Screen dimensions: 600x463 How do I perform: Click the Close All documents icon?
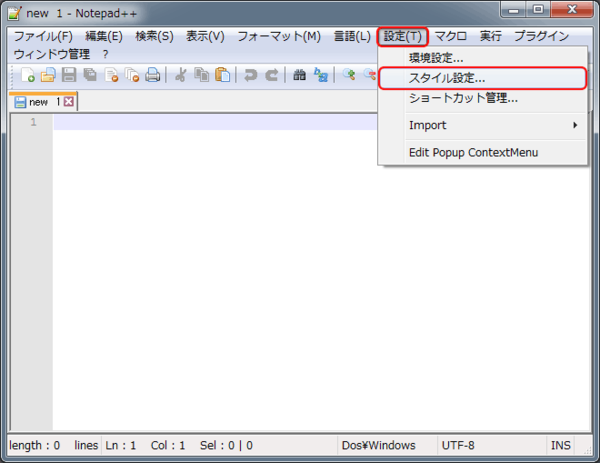click(132, 75)
